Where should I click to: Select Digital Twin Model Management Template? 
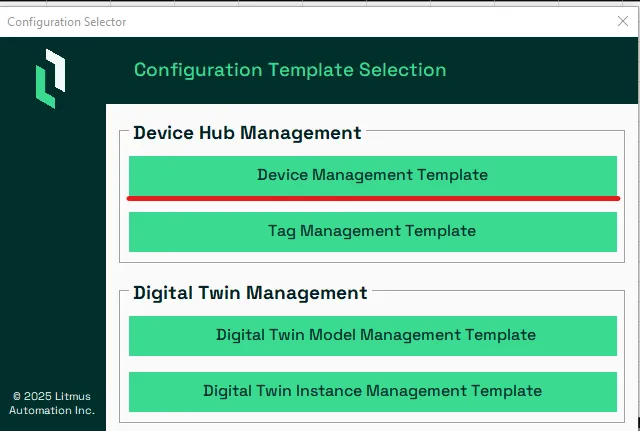point(373,335)
